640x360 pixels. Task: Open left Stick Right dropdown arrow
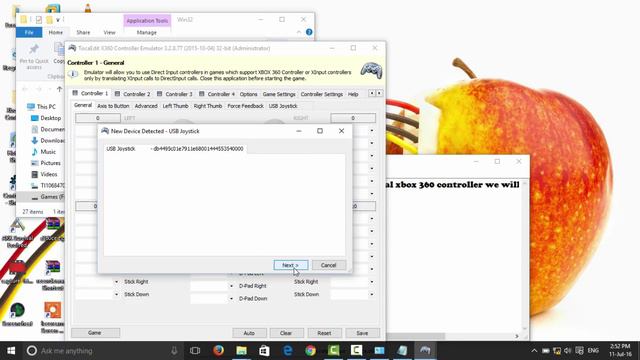point(117,282)
